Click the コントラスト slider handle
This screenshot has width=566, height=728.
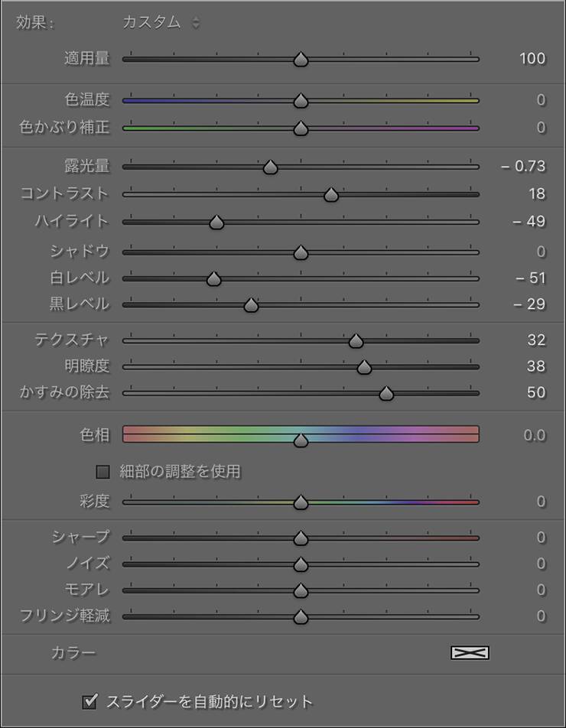tap(331, 194)
